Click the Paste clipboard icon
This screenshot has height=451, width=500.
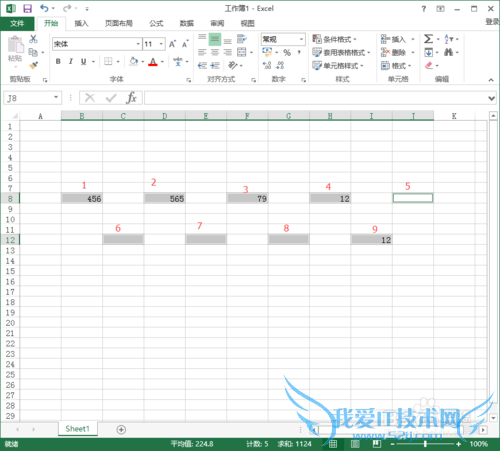pyautogui.click(x=15, y=44)
